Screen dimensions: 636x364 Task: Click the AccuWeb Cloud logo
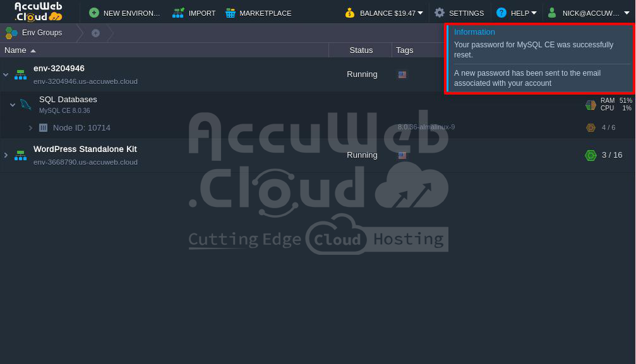click(x=39, y=12)
